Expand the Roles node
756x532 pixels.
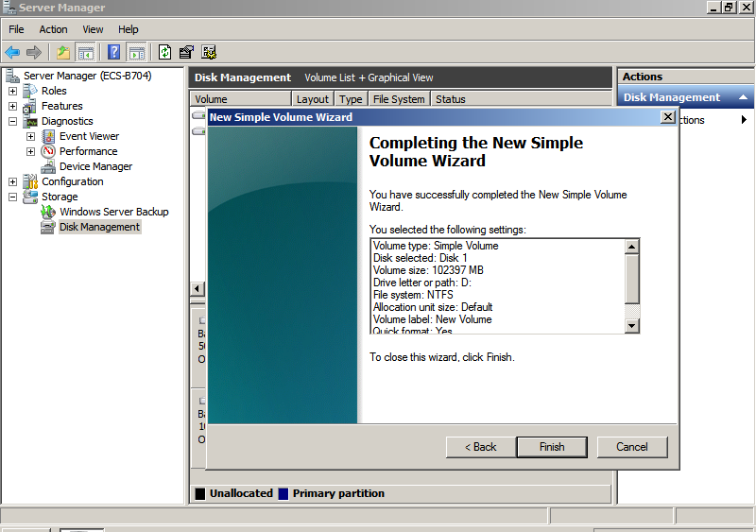pos(13,91)
